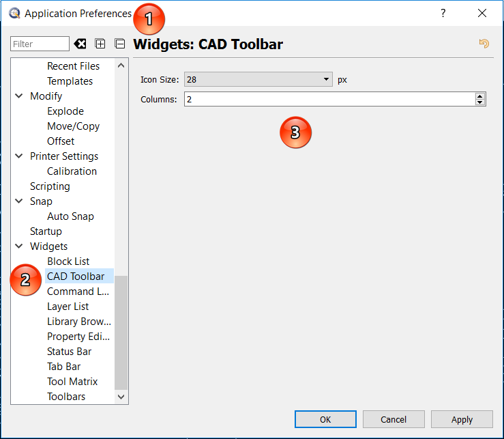Collapse the Printer Settings tree section
Viewport: 504px width, 439px height.
tap(19, 156)
